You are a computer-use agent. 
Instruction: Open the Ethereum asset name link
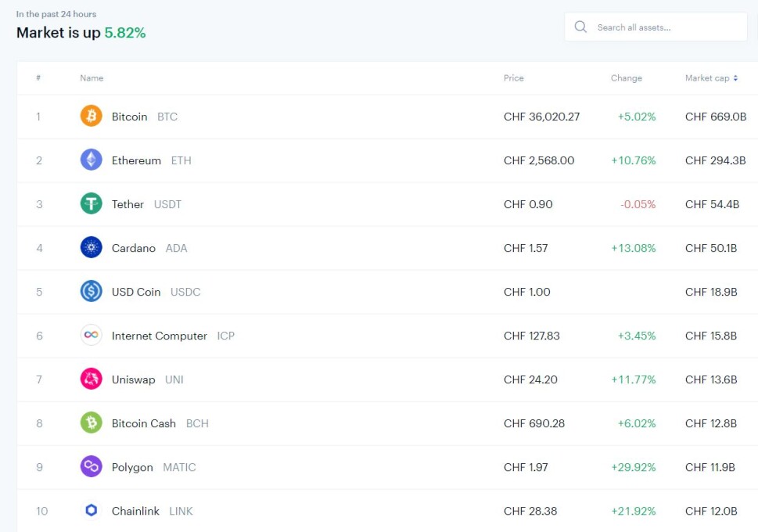tap(136, 160)
